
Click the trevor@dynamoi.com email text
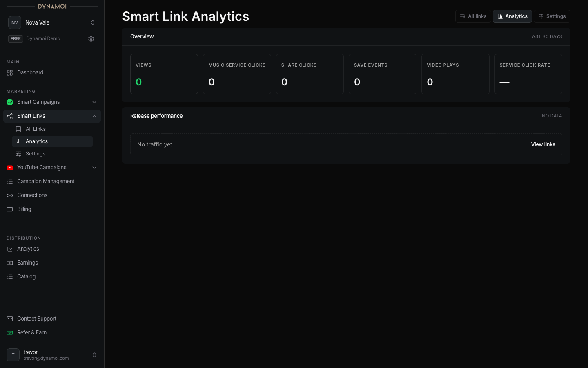click(46, 359)
